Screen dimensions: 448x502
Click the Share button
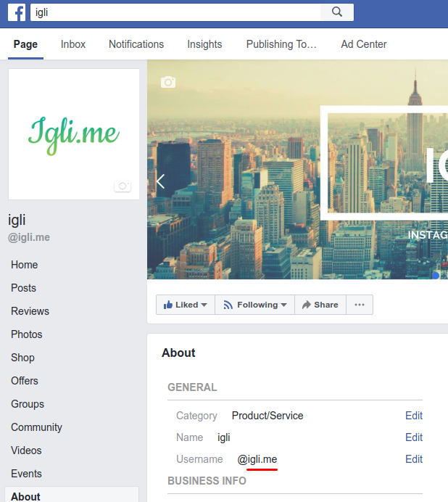point(320,305)
